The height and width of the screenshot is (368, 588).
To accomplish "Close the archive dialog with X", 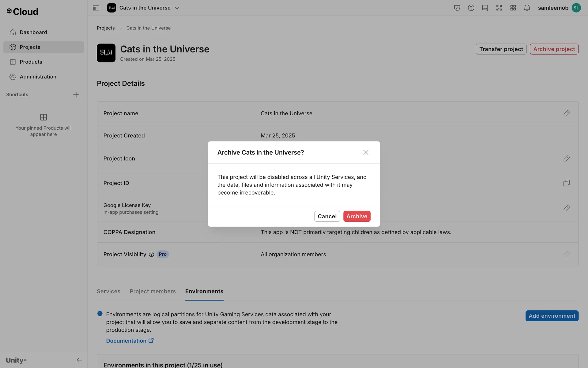I will (x=366, y=152).
